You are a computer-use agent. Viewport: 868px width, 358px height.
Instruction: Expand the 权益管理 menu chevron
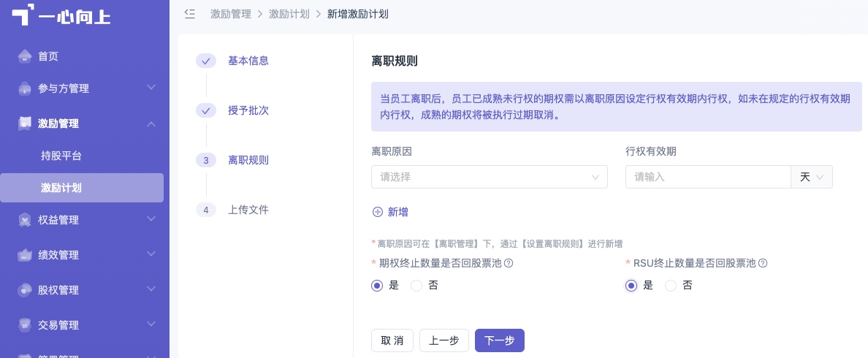(151, 219)
